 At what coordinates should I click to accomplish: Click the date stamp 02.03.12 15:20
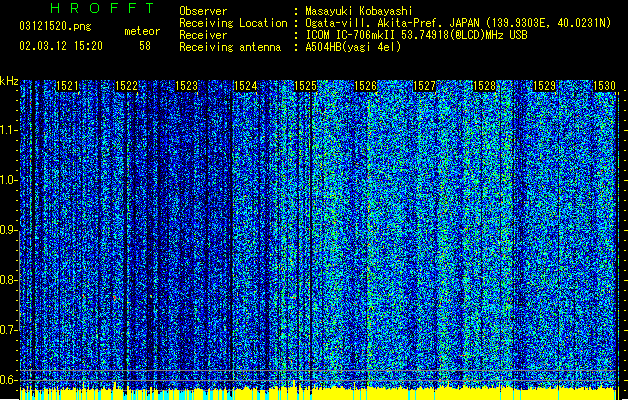pyautogui.click(x=61, y=46)
